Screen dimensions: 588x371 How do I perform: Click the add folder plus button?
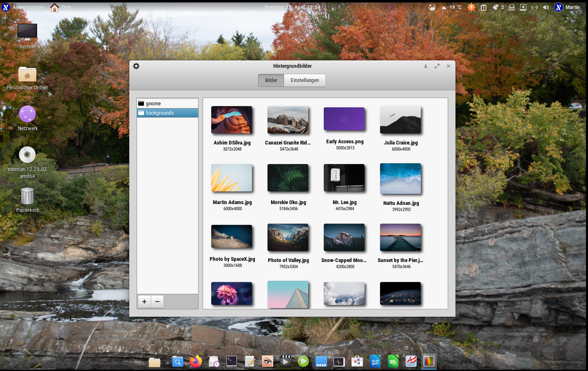144,302
